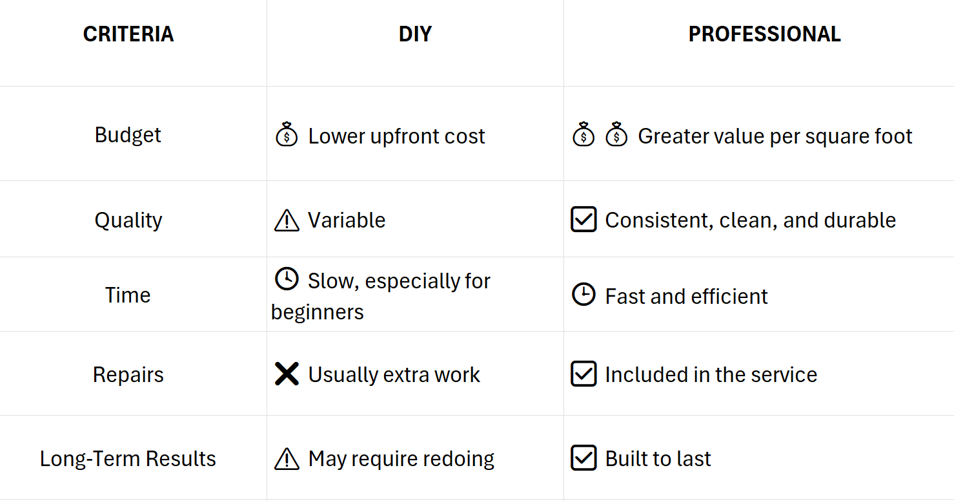Click the first money bag icon in Professional Budget
The width and height of the screenshot is (954, 501).
coord(583,135)
